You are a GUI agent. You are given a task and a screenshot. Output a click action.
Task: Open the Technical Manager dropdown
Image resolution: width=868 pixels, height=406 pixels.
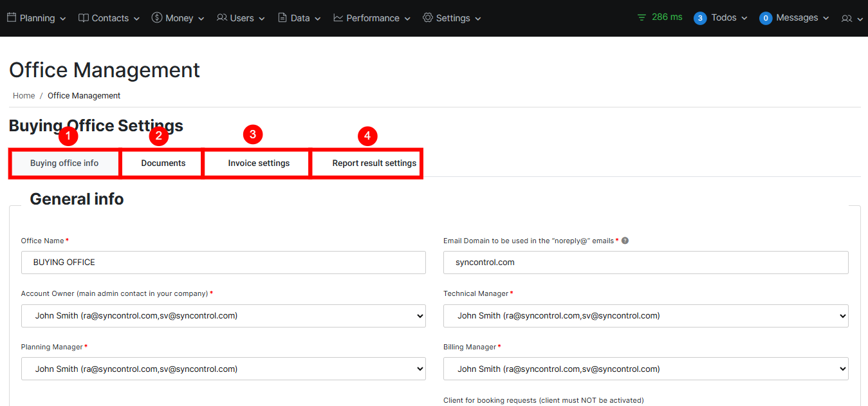click(x=645, y=316)
